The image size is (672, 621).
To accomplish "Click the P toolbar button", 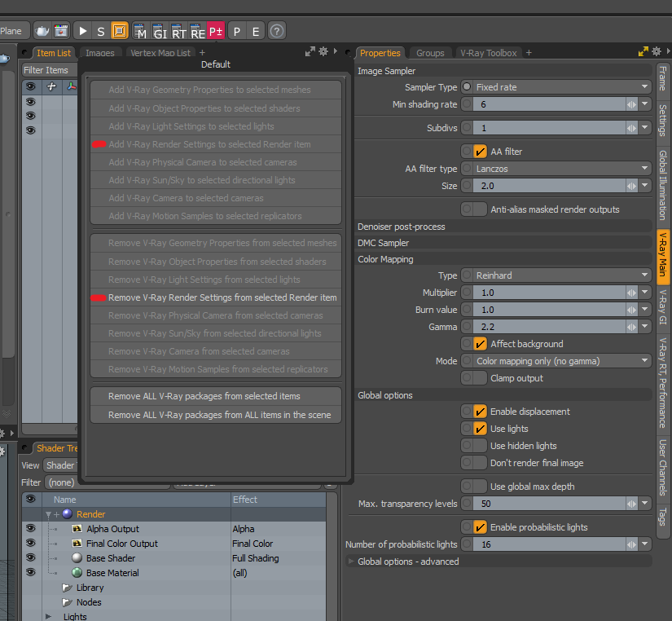I will point(236,31).
